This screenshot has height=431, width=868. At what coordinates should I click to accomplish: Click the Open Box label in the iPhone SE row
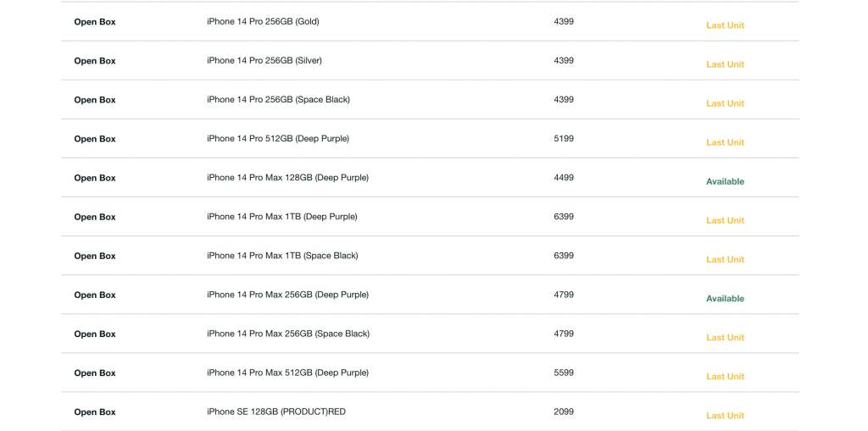pos(95,412)
